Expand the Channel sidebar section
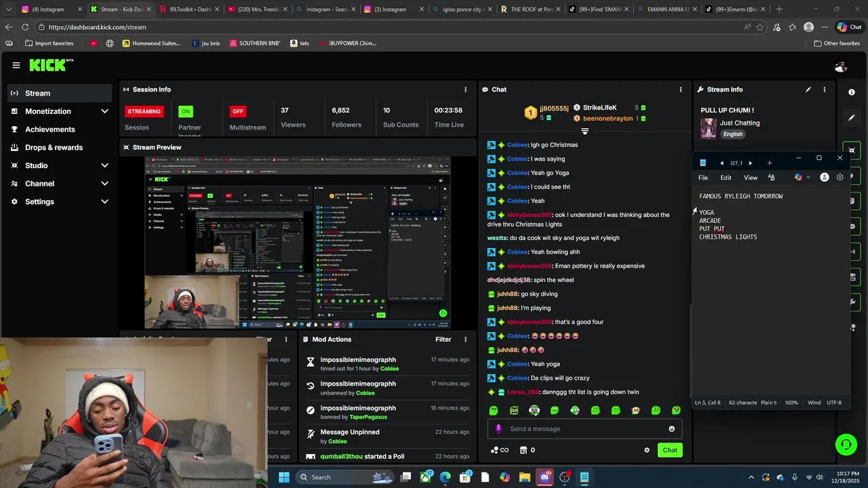The width and height of the screenshot is (868, 488). (x=104, y=184)
